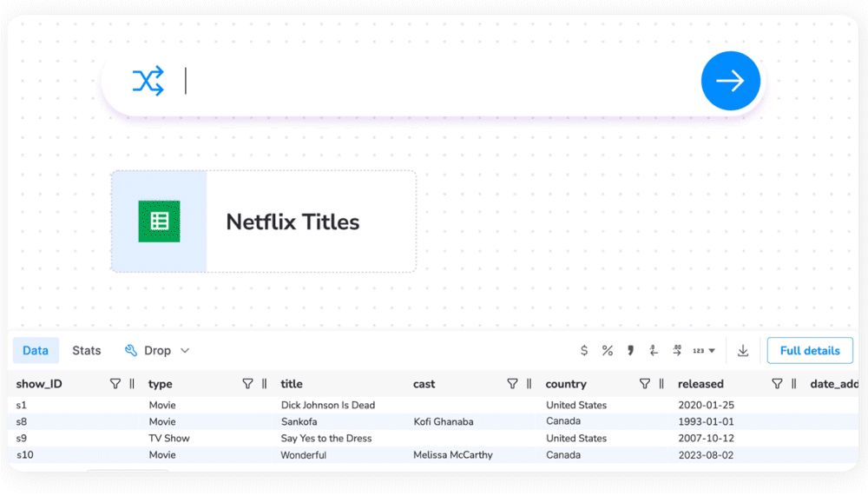Click the green spreadsheet icon
The image size is (868, 496).
(x=160, y=222)
